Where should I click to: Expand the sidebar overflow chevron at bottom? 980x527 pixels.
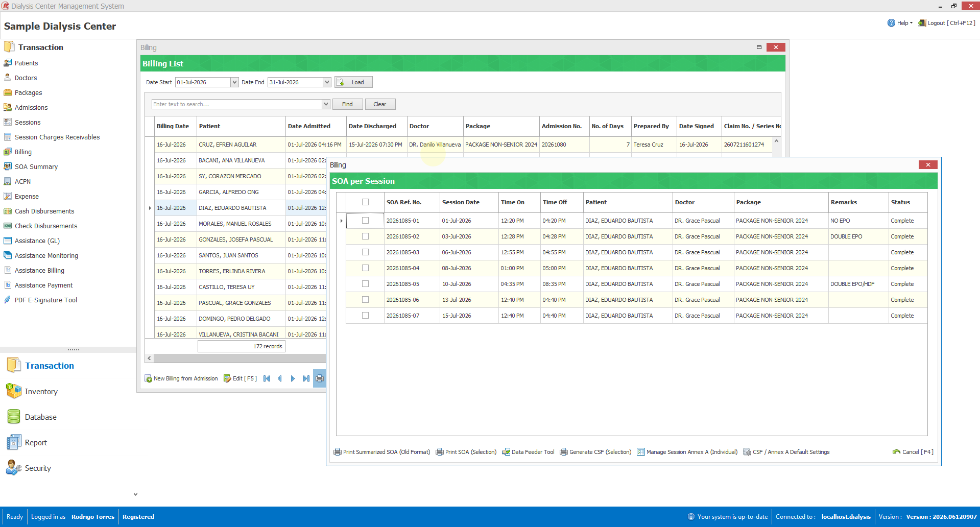coord(135,494)
